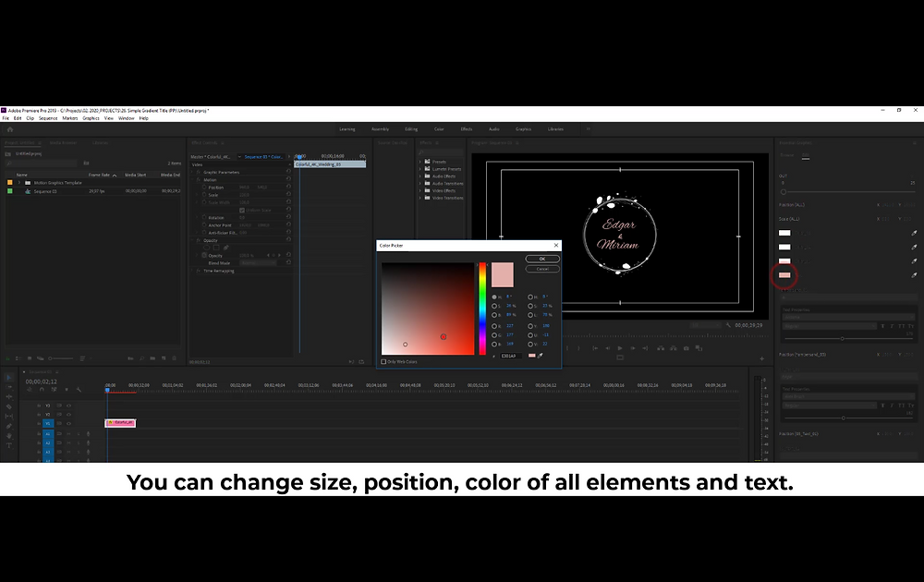This screenshot has width=924, height=582.
Task: Expand Video Transitions folder
Action: [420, 198]
